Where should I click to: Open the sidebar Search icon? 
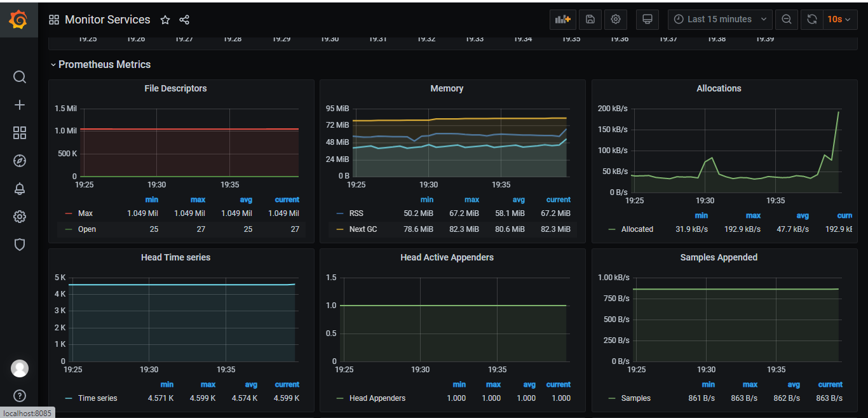click(x=20, y=77)
